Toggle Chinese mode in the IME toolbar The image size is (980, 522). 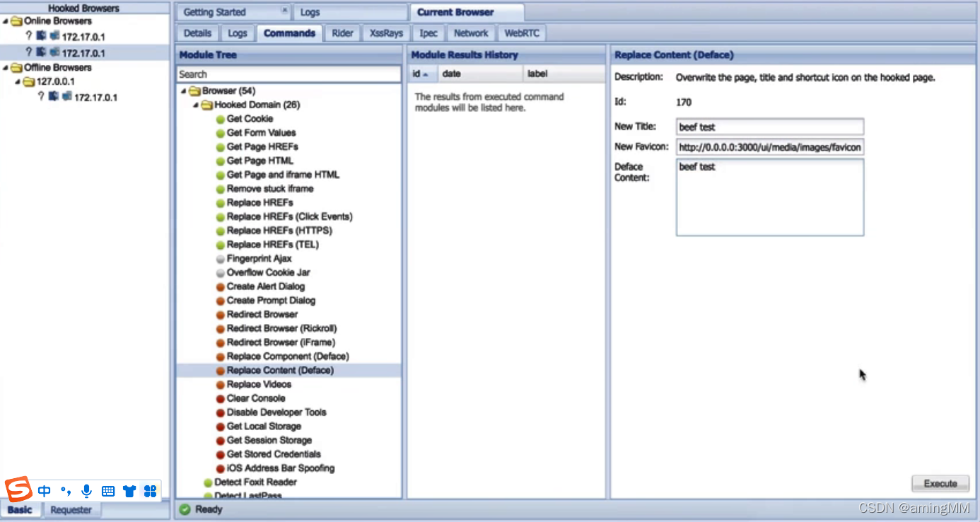coord(45,491)
